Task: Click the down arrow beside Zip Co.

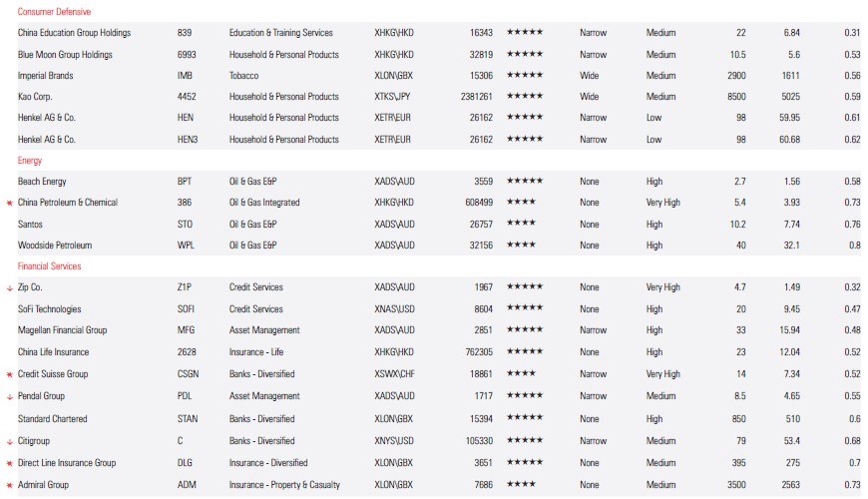Action: click(9, 287)
